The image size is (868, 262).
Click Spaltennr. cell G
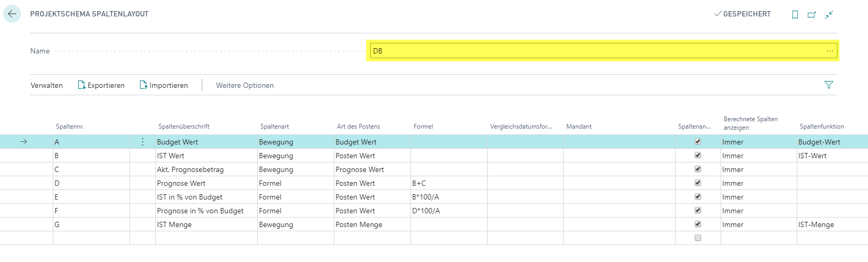point(91,224)
